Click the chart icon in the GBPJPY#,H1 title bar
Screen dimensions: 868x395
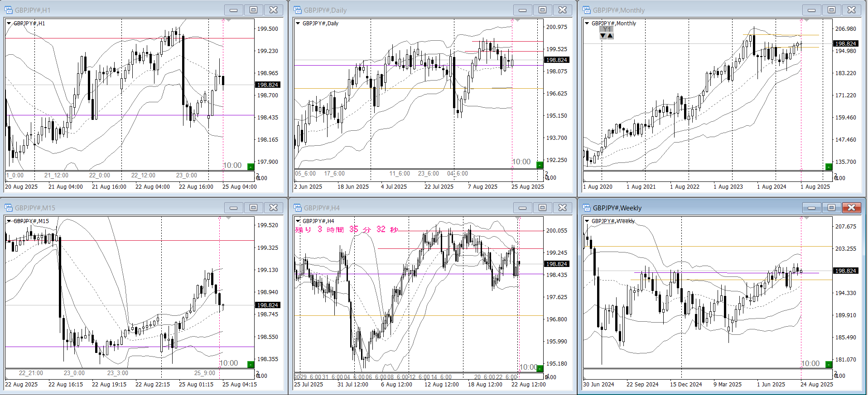click(x=9, y=10)
